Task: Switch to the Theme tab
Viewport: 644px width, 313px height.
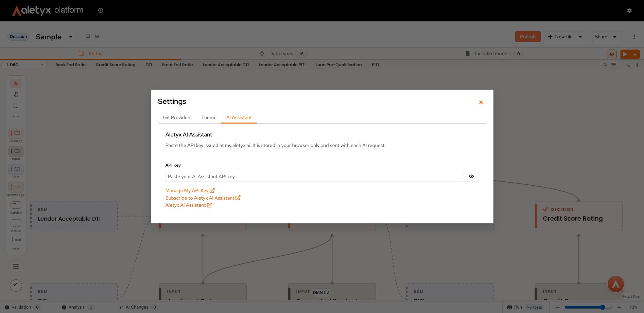Action: click(x=209, y=117)
